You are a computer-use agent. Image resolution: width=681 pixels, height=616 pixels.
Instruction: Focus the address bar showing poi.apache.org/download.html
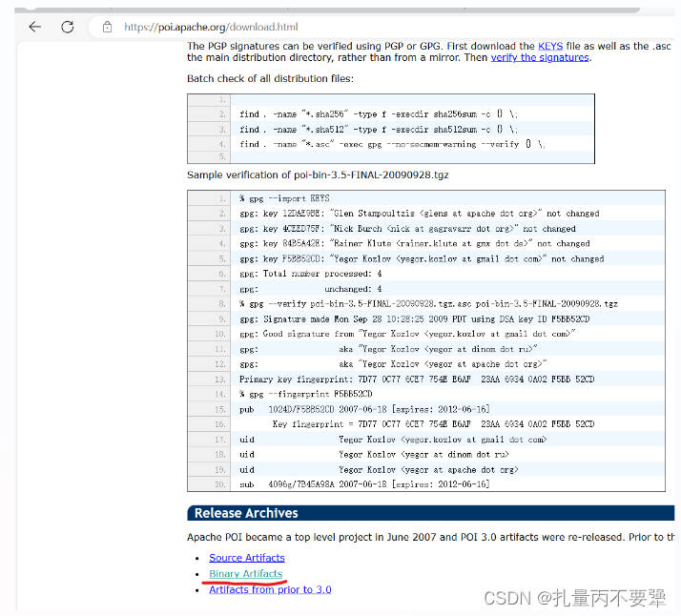tap(211, 27)
